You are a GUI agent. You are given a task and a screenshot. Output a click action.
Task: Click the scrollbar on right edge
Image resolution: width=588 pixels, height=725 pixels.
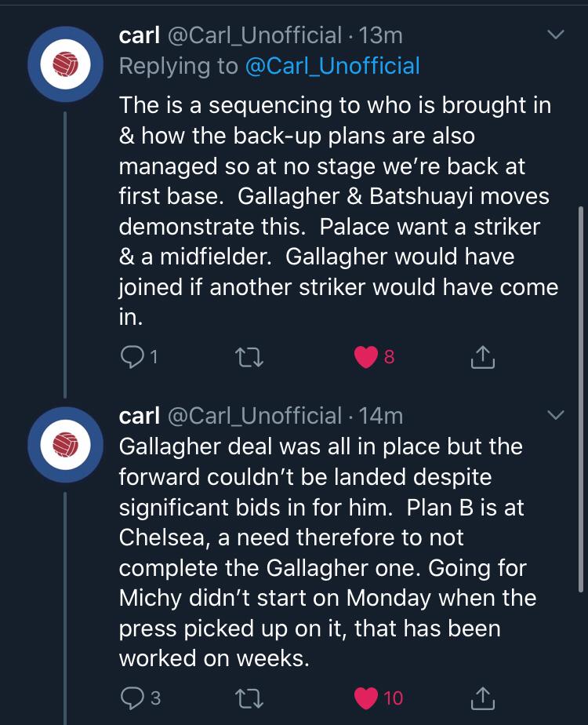pos(580,392)
